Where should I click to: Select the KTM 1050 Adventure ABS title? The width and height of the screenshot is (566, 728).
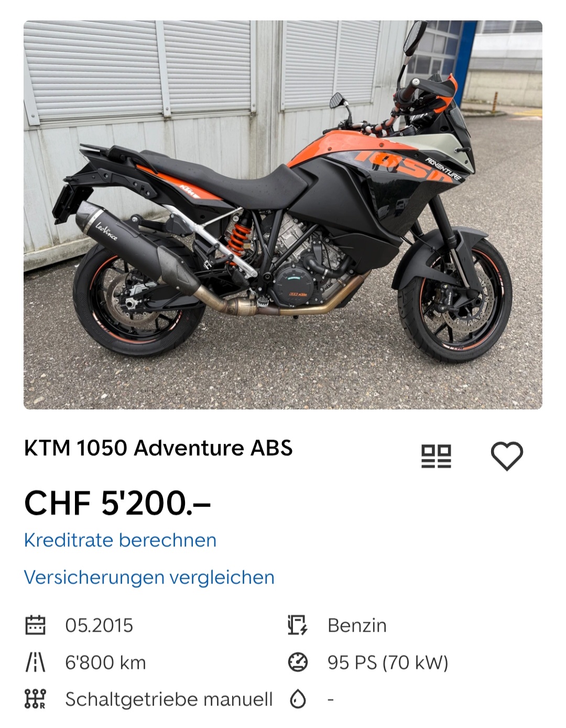158,448
